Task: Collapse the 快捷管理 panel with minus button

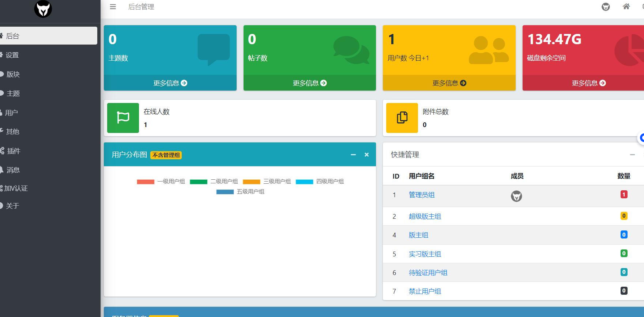Action: pos(632,155)
